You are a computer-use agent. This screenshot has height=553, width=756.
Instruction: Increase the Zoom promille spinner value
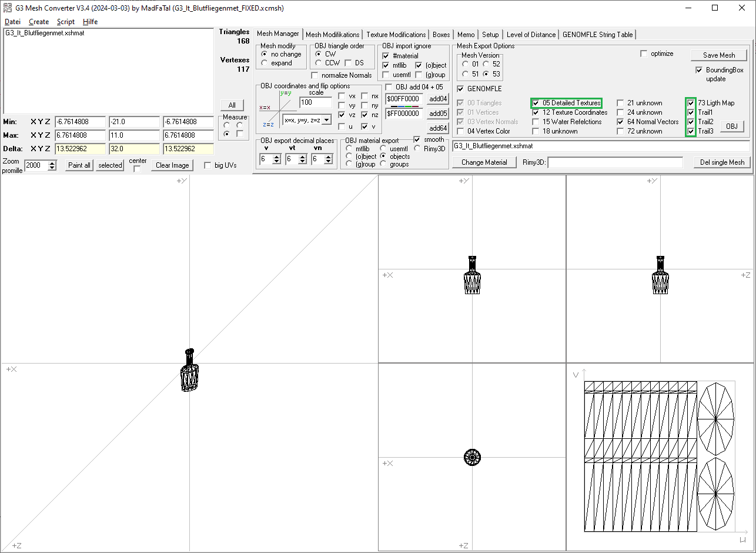[52, 163]
